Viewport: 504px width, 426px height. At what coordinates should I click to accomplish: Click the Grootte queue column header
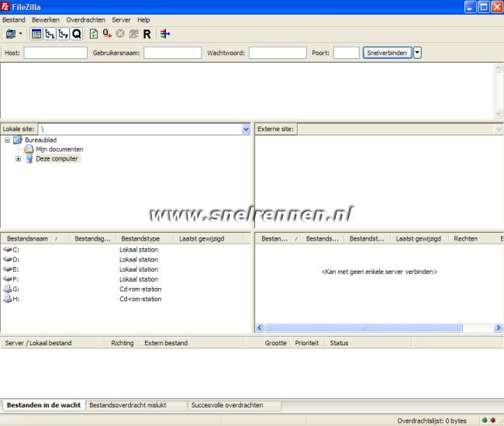click(268, 343)
